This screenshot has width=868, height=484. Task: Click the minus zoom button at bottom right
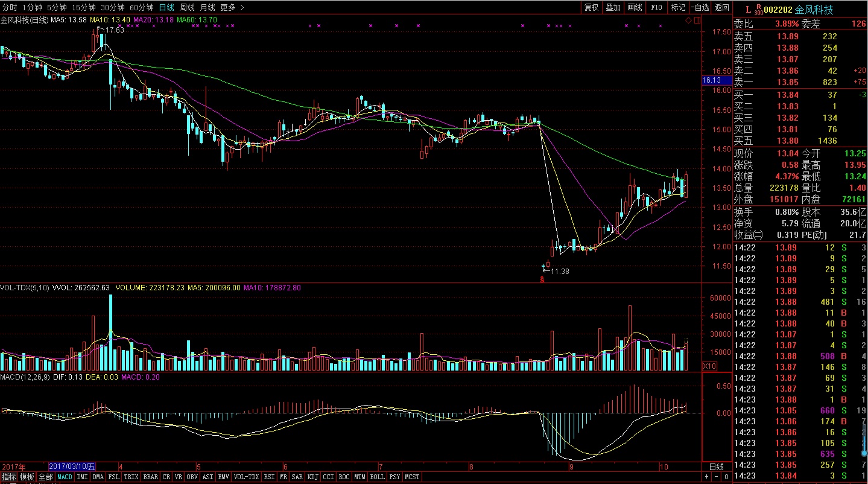point(717,477)
